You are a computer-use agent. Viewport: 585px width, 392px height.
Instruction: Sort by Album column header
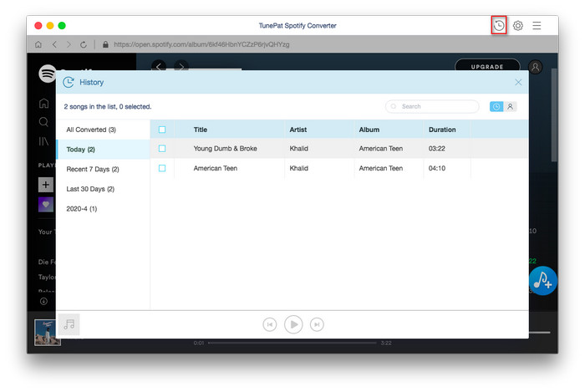tap(369, 130)
